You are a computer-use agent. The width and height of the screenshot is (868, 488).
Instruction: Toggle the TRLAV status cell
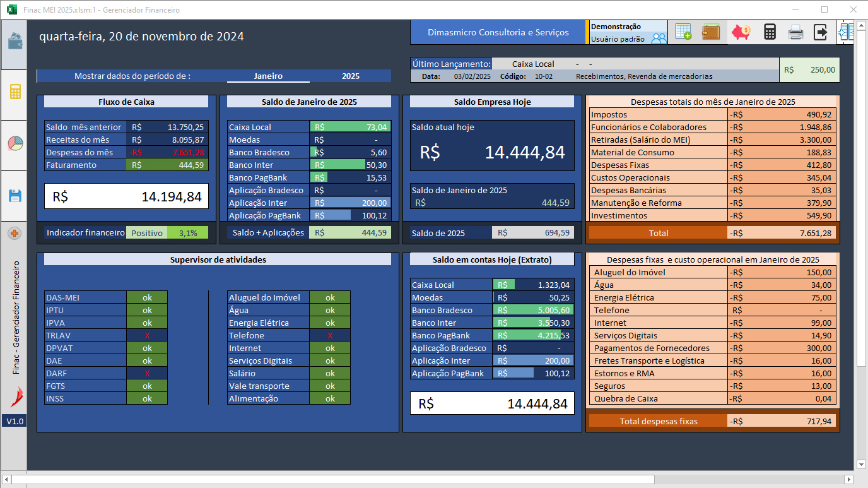(147, 335)
